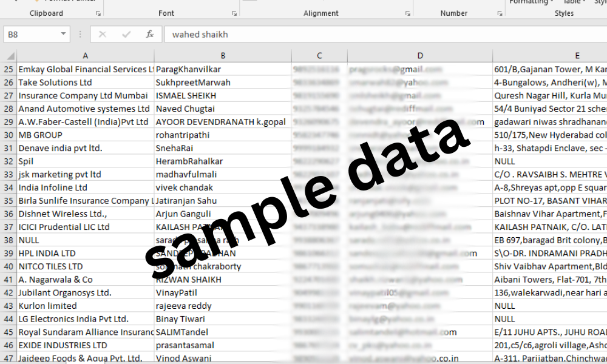The height and width of the screenshot is (364, 607).
Task: Click cell Kurlon limited
Action: [85, 306]
